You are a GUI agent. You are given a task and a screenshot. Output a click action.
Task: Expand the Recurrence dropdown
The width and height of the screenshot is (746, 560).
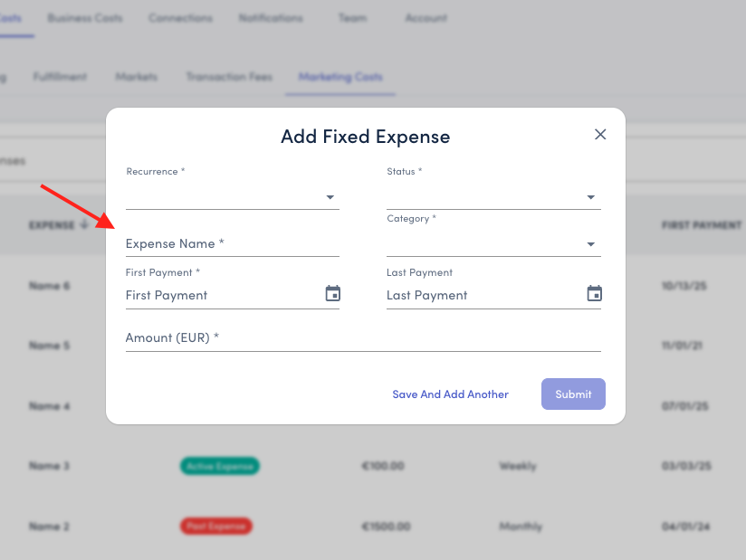232,197
